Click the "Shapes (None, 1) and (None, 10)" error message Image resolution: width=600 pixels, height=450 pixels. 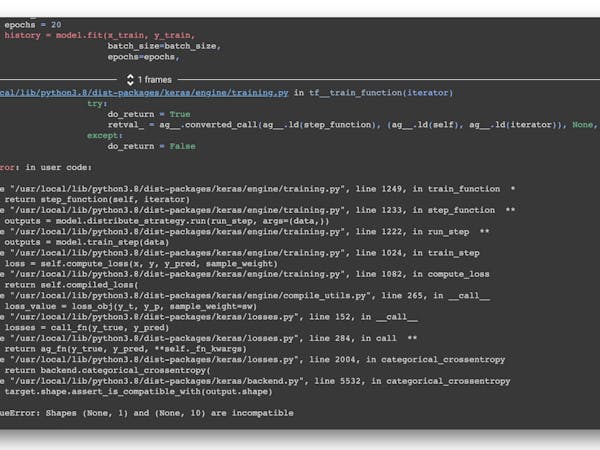150,412
